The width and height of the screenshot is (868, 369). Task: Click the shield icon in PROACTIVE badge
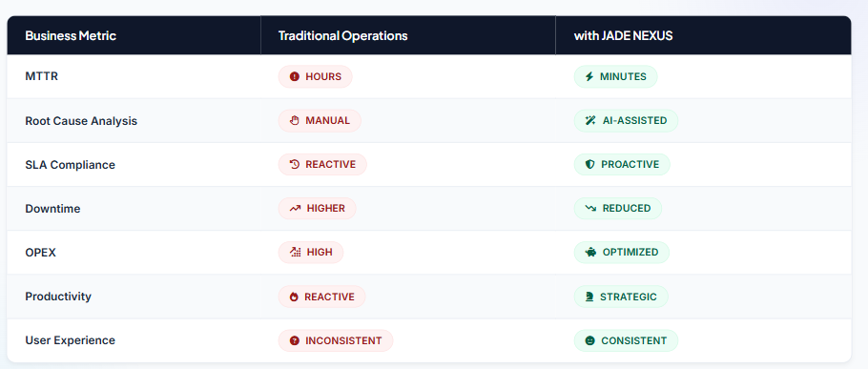tap(590, 164)
